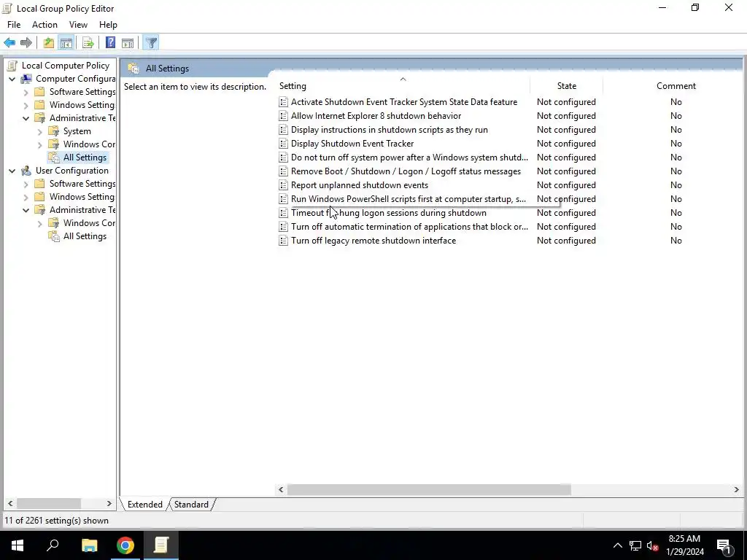Expand Software Settings under Computer Configuration

pos(26,92)
